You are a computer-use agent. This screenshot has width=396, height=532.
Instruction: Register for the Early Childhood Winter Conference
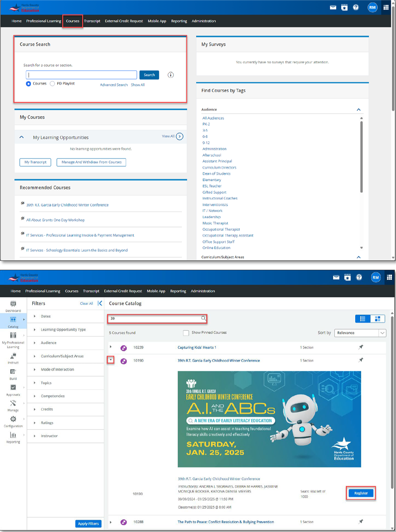(x=360, y=493)
